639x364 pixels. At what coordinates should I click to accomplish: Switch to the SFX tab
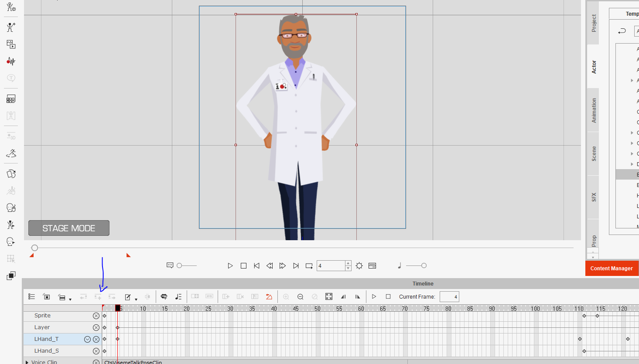pyautogui.click(x=593, y=197)
